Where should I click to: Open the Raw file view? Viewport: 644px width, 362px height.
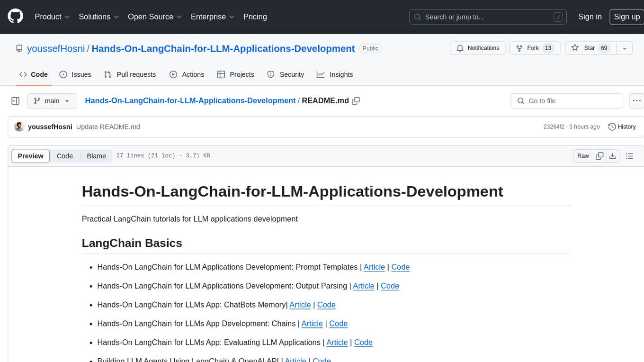click(583, 156)
